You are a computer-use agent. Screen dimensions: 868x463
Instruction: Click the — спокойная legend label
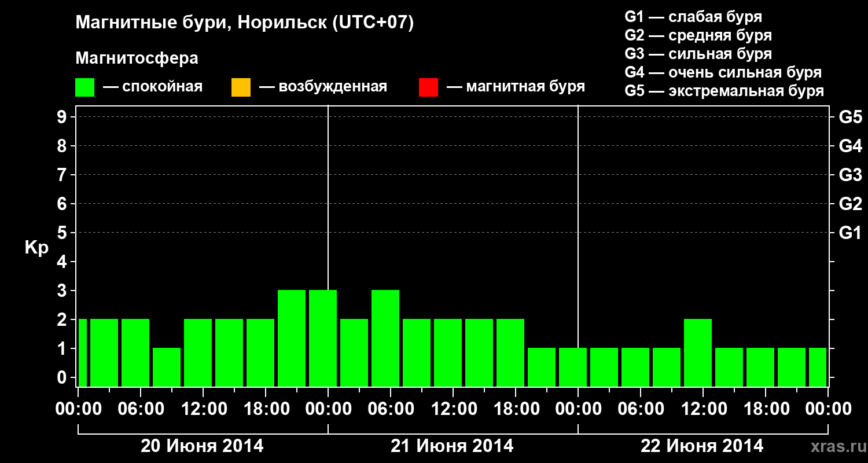coord(153,87)
